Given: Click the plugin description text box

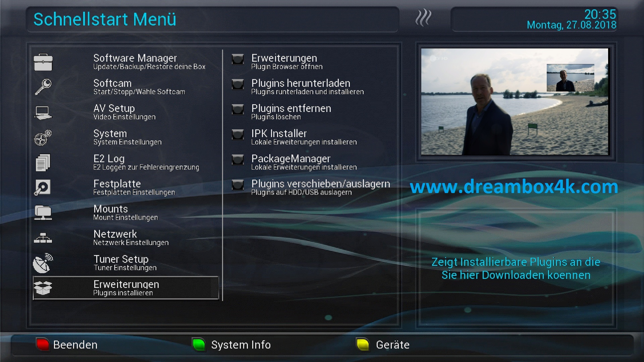Looking at the screenshot, I should click(516, 268).
